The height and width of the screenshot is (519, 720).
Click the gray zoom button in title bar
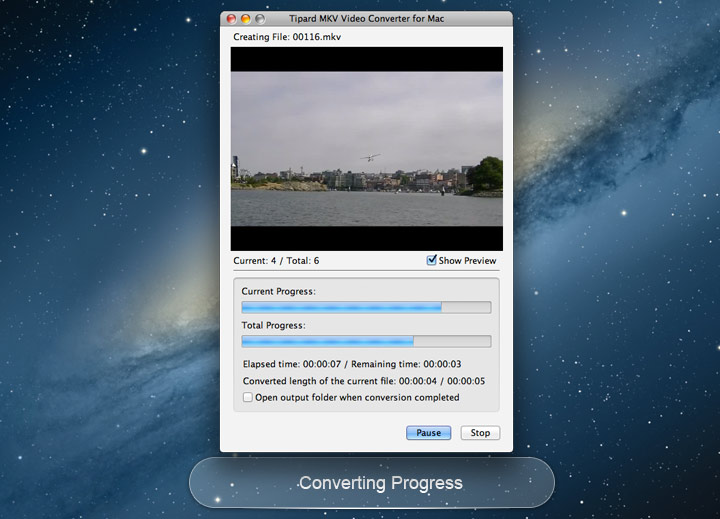[260, 19]
